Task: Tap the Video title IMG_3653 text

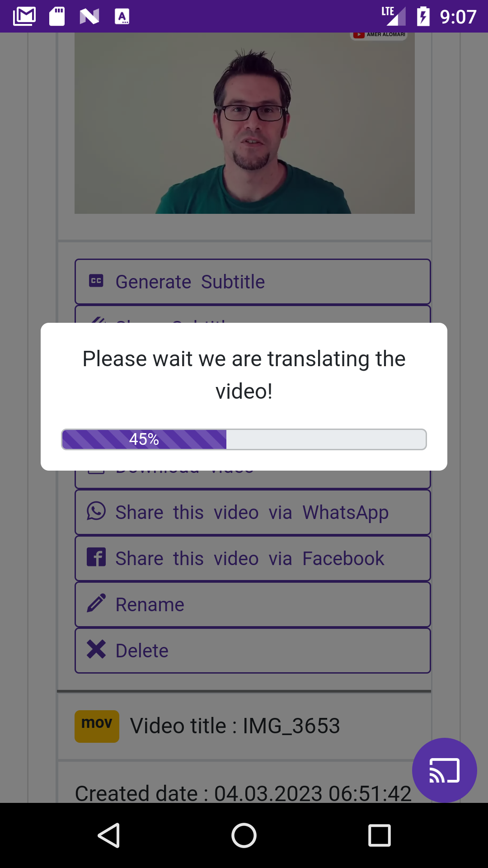Action: pyautogui.click(x=235, y=726)
